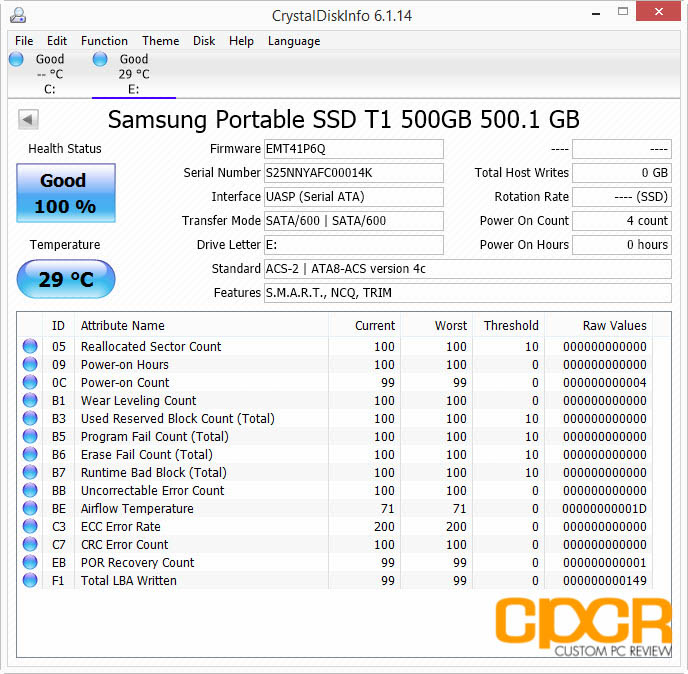Click the Attribute Name column header
The width and height of the screenshot is (688, 674).
201,326
